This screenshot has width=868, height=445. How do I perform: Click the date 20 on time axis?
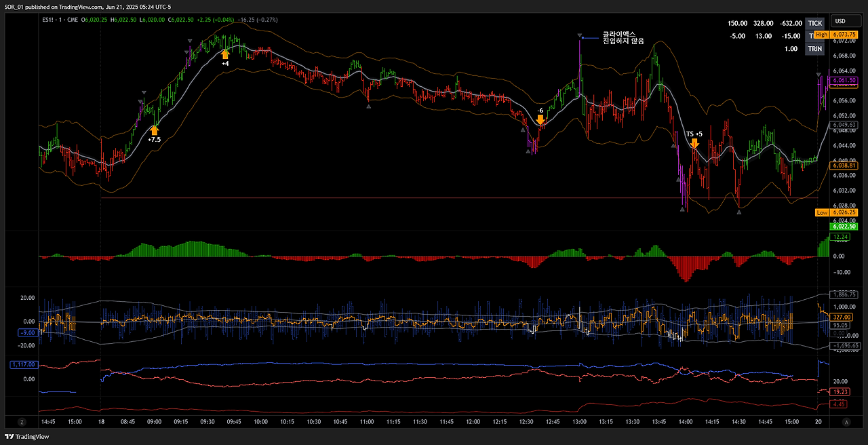tap(818, 422)
